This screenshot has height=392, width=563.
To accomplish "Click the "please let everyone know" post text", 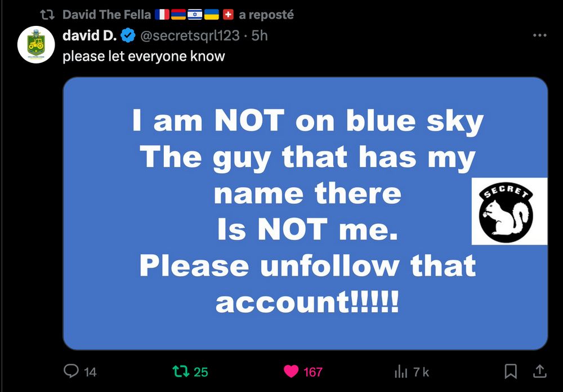I will click(x=144, y=56).
